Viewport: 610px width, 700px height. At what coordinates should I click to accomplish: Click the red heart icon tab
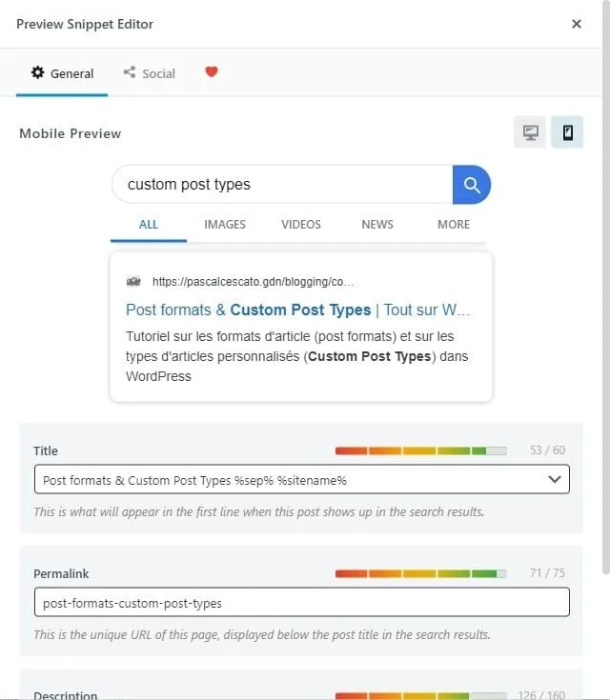click(x=212, y=72)
